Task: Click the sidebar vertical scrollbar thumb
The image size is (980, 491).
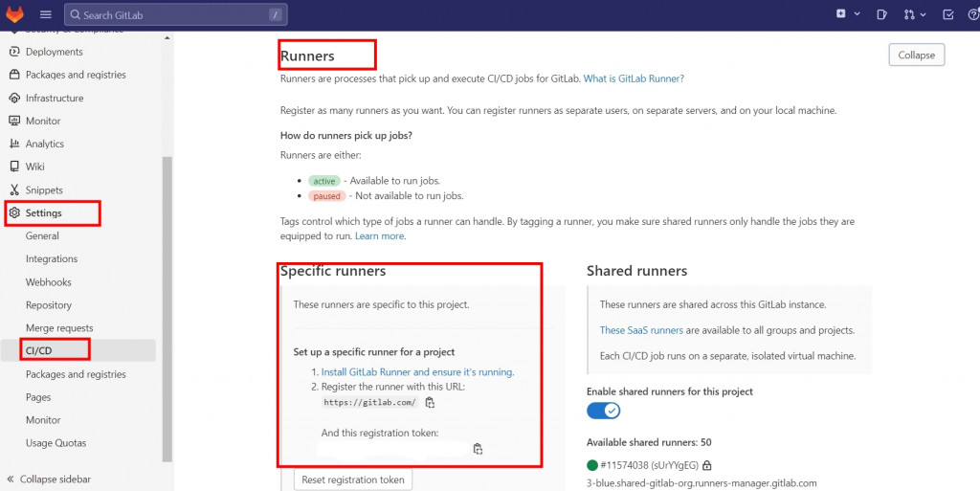Action: click(167, 309)
